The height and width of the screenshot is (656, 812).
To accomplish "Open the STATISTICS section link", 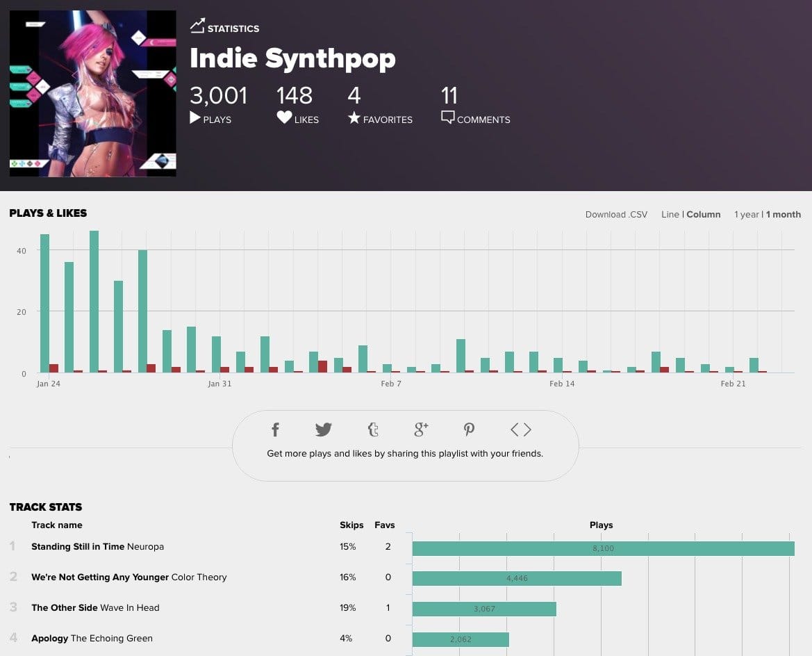I will [x=233, y=28].
